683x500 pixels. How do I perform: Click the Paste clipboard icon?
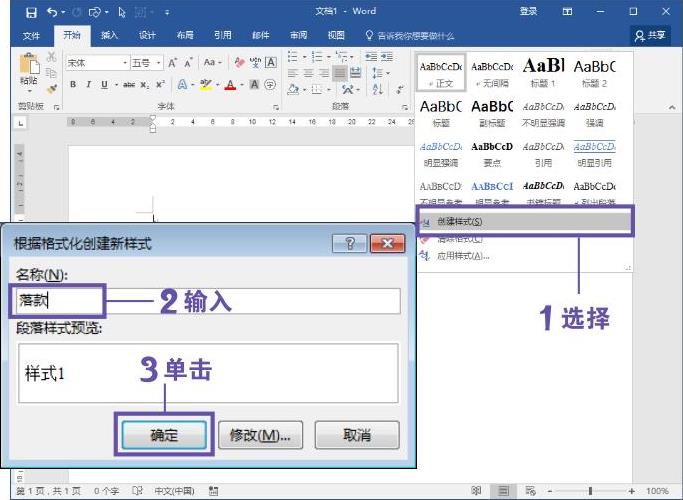click(x=29, y=64)
